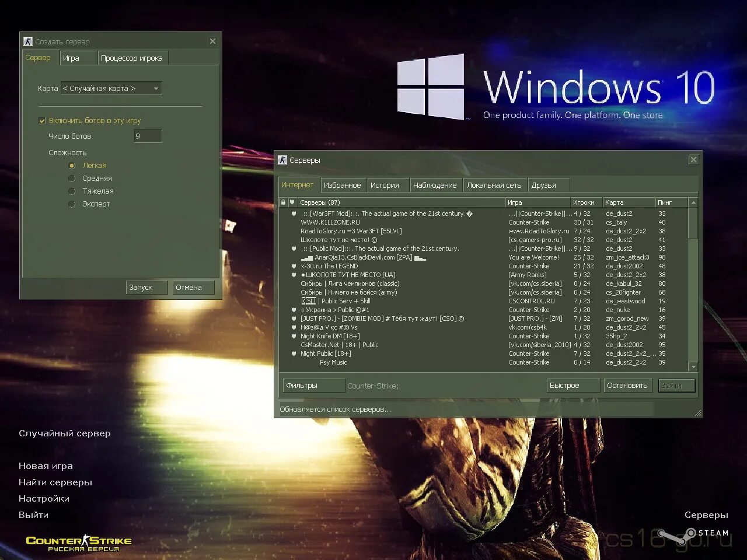
Task: Choose Новая игра from the main menu
Action: 46,466
